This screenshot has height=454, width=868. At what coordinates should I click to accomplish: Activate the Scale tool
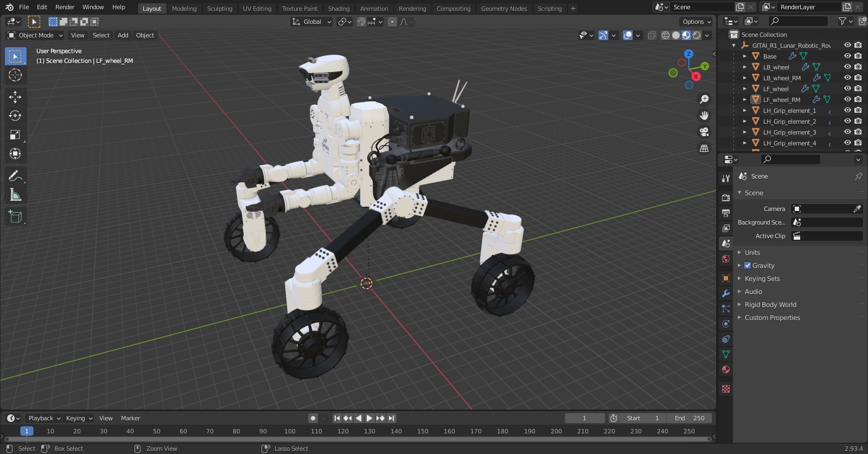point(15,135)
